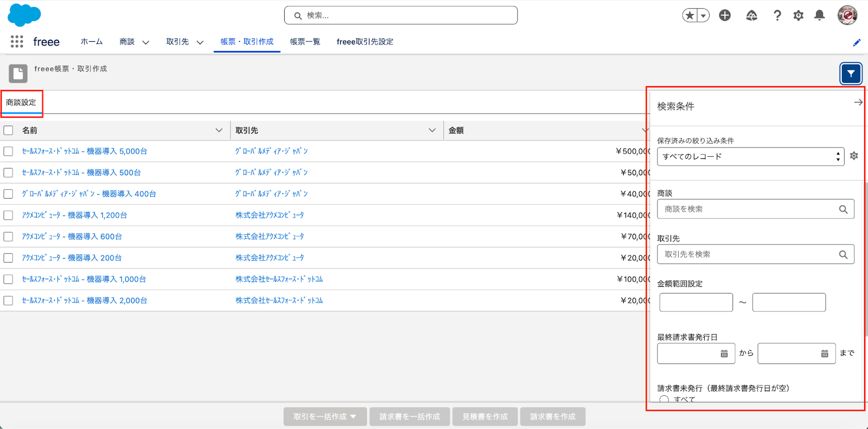The height and width of the screenshot is (429, 868).
Task: Click the 商談を検索 input field
Action: point(756,209)
